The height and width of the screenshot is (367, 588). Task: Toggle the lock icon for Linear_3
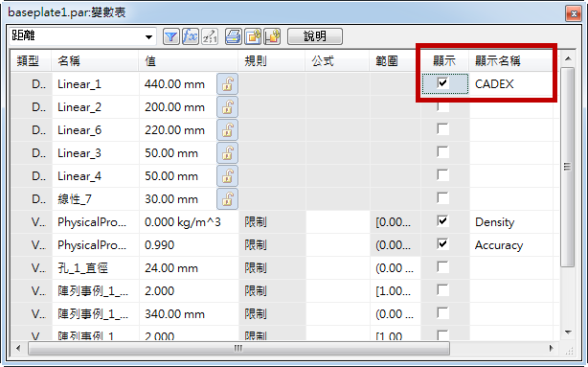(227, 152)
